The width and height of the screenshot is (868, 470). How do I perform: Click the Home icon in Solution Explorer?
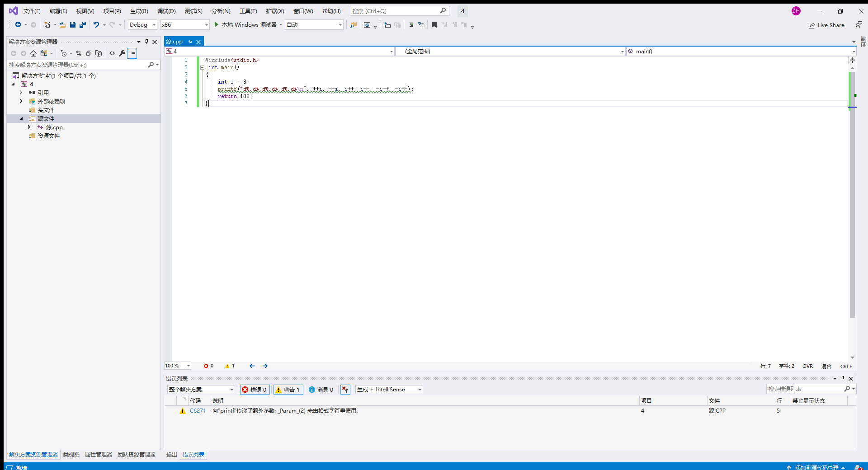point(33,53)
